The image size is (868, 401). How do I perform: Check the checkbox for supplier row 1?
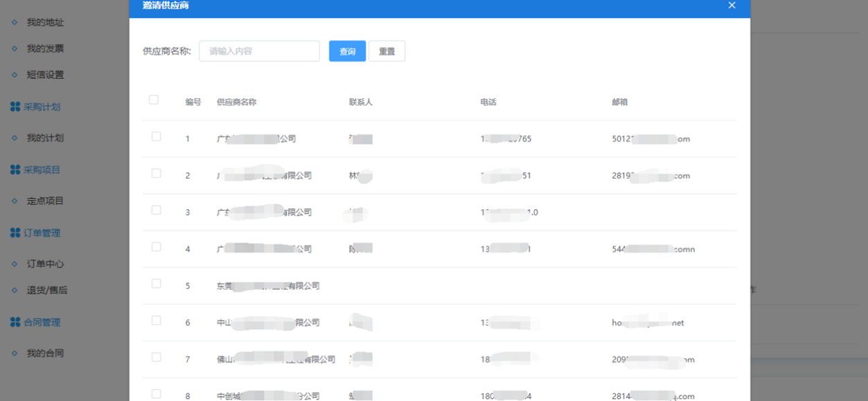(156, 137)
